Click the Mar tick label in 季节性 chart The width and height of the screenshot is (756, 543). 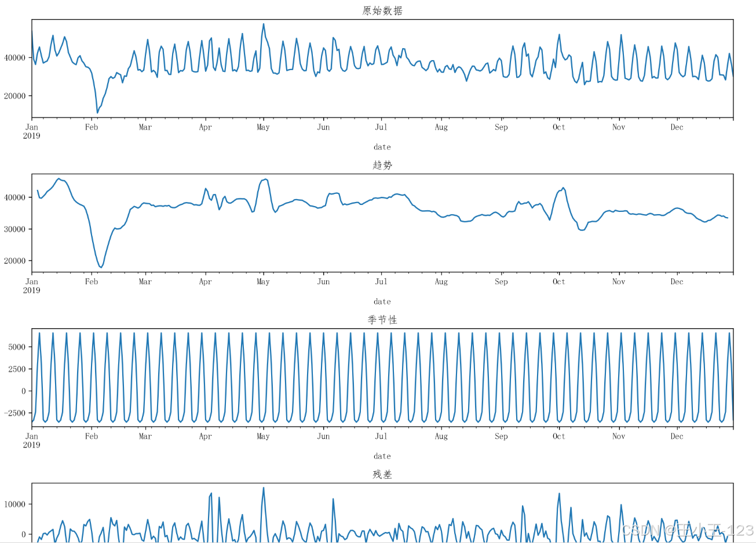click(145, 436)
